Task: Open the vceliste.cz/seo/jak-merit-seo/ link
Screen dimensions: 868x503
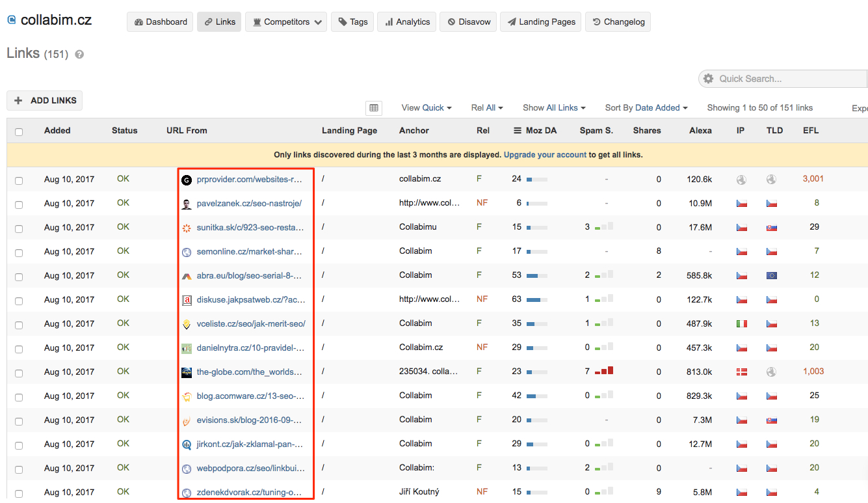Action: point(251,324)
